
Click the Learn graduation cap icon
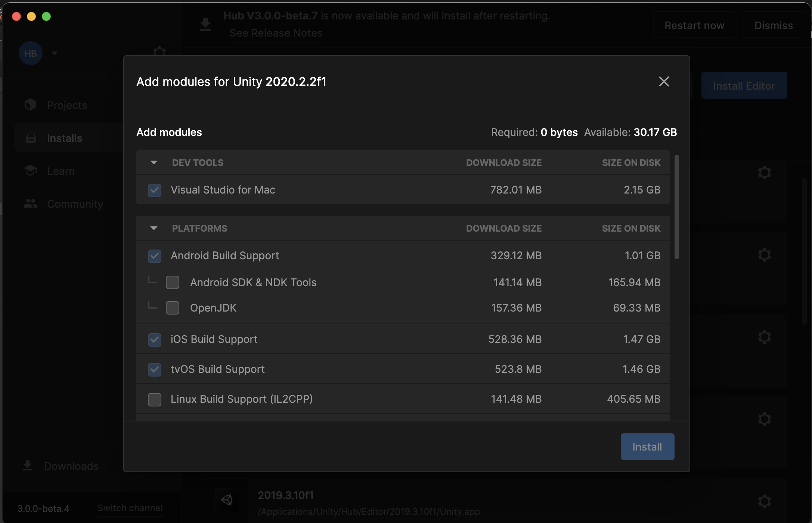pos(30,171)
